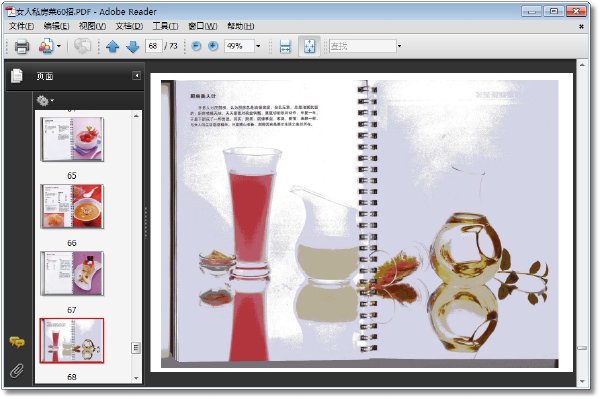Expand the find box options arrow

[399, 46]
